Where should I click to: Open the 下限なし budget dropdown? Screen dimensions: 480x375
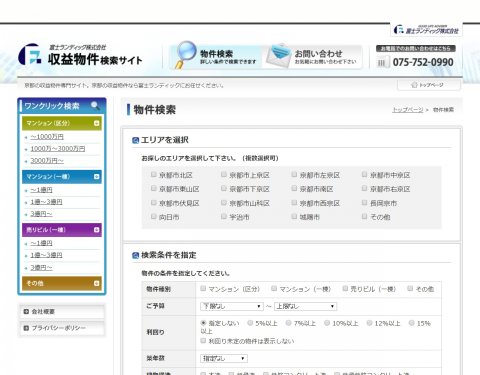[232, 306]
